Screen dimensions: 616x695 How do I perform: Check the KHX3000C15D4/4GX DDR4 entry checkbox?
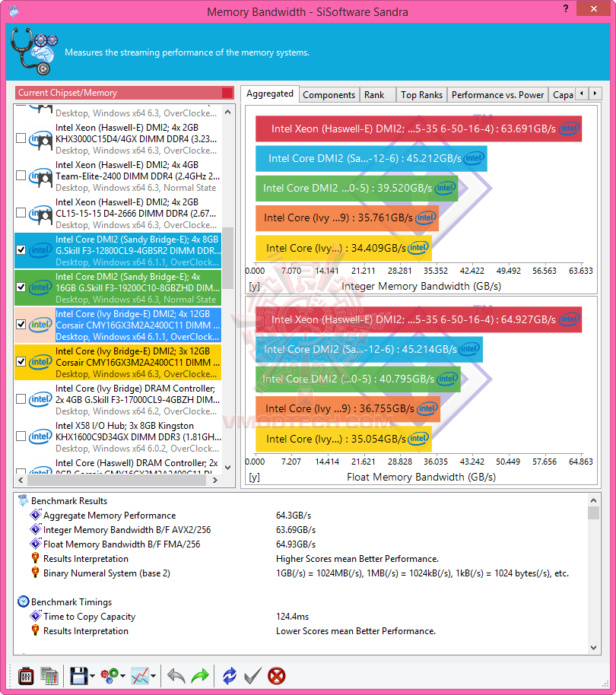[21, 138]
